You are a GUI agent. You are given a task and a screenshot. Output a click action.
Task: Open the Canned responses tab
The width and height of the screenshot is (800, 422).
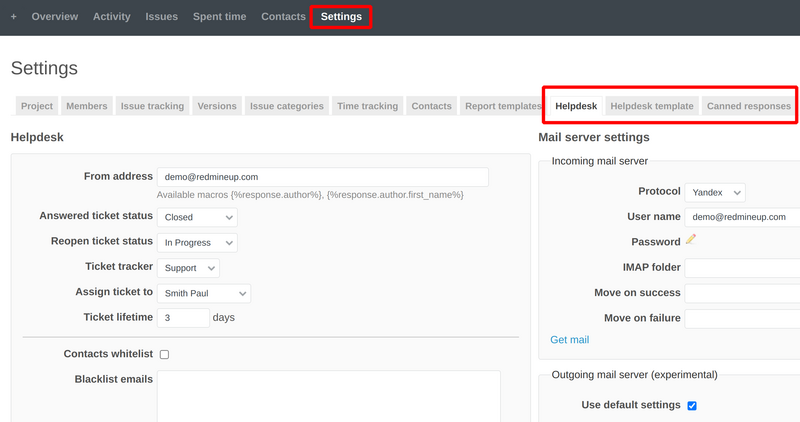(x=748, y=106)
